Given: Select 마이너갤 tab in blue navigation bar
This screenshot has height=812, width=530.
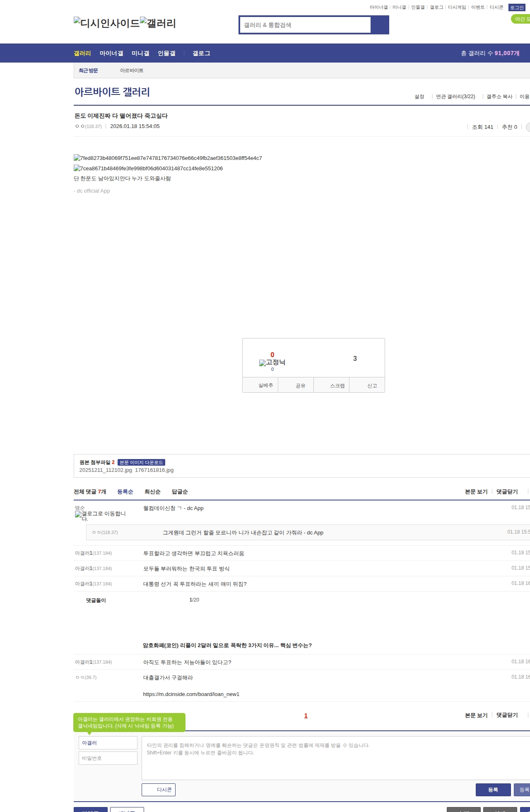Looking at the screenshot, I should point(111,53).
